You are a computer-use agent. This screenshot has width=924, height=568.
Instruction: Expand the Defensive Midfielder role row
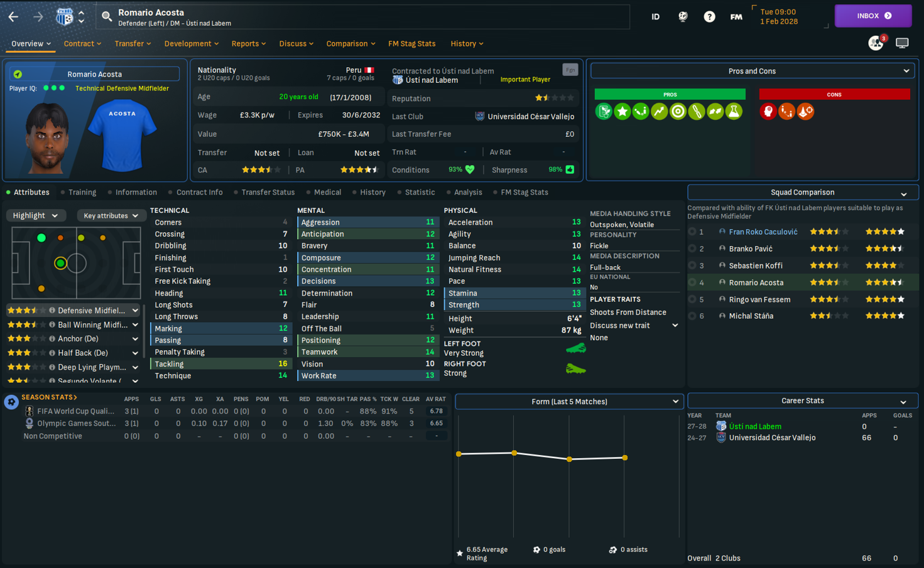[135, 311]
